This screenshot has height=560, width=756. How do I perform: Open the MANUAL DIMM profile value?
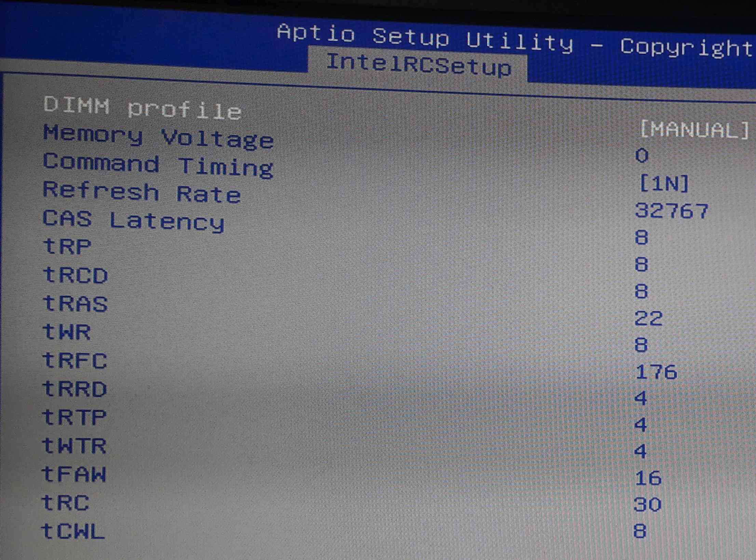coord(694,130)
